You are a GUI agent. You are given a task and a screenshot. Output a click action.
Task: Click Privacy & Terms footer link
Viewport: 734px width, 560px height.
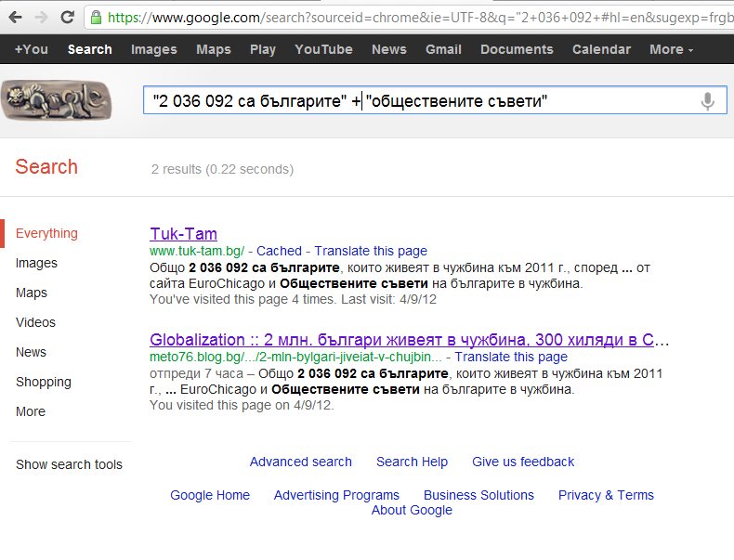(x=606, y=495)
